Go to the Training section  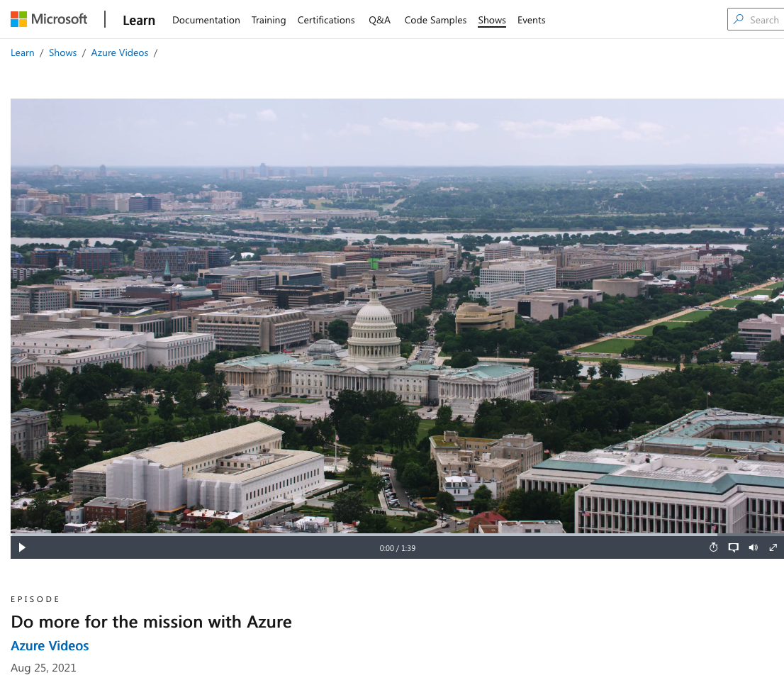click(269, 20)
